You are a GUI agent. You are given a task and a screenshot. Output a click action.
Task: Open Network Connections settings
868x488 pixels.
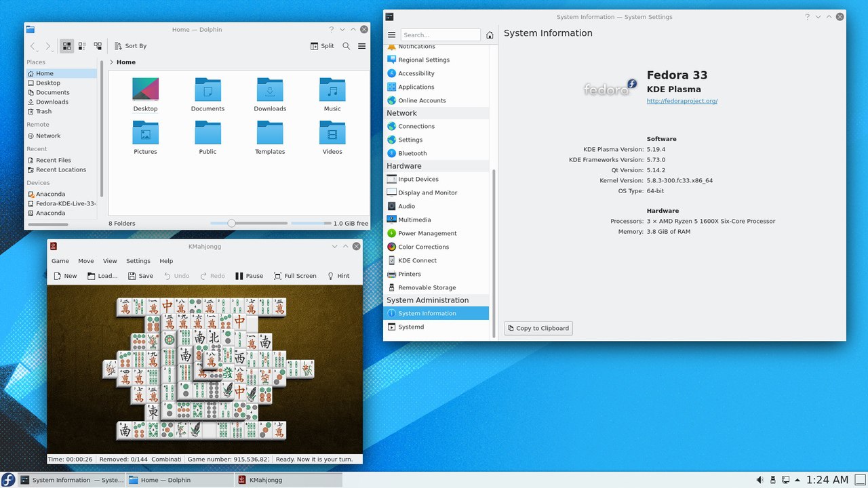(x=436, y=126)
